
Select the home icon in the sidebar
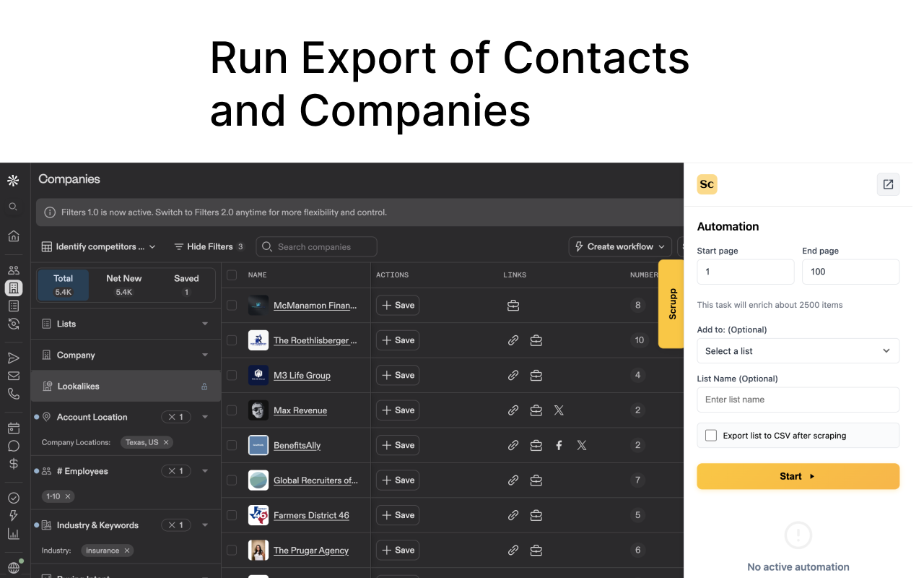13,236
